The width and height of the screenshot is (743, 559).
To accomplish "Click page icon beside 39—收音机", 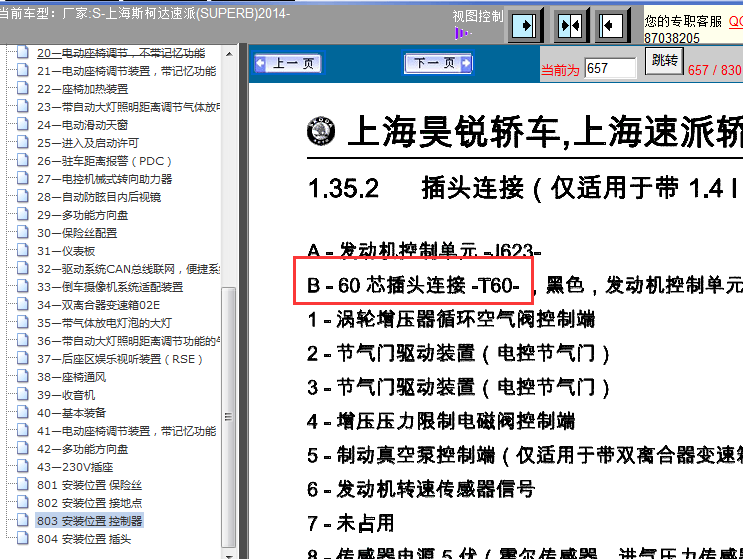I will click(x=22, y=394).
